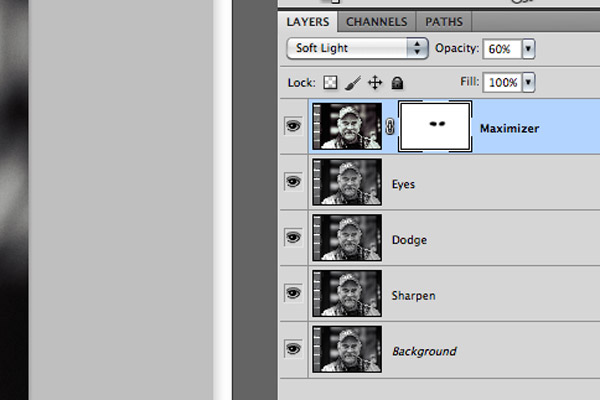Select the Dodge layer thumbnail
The image size is (600, 400).
347,238
